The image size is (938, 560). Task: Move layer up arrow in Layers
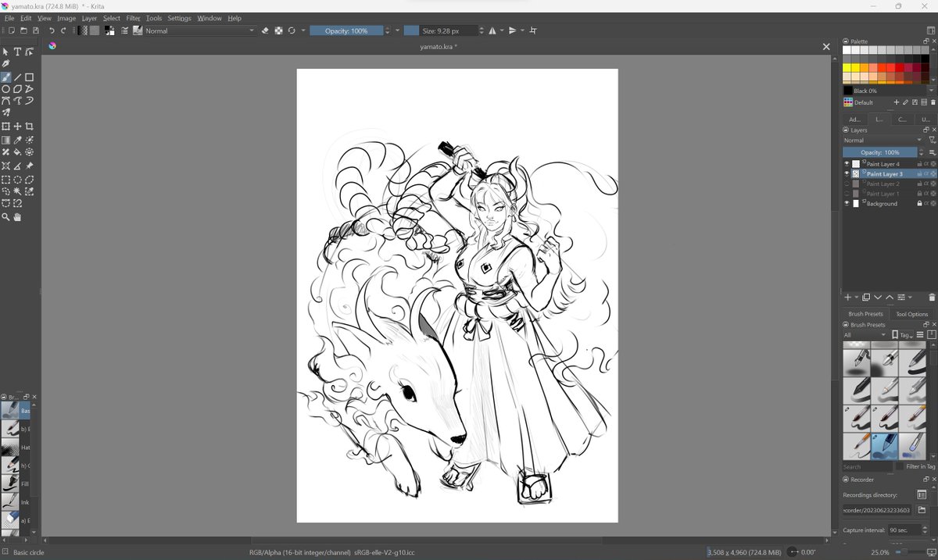[890, 298]
